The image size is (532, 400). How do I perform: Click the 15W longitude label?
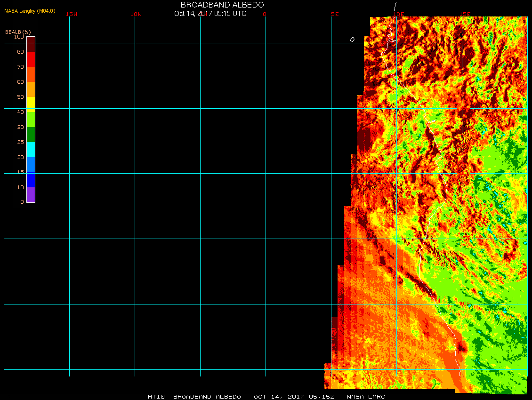click(72, 14)
